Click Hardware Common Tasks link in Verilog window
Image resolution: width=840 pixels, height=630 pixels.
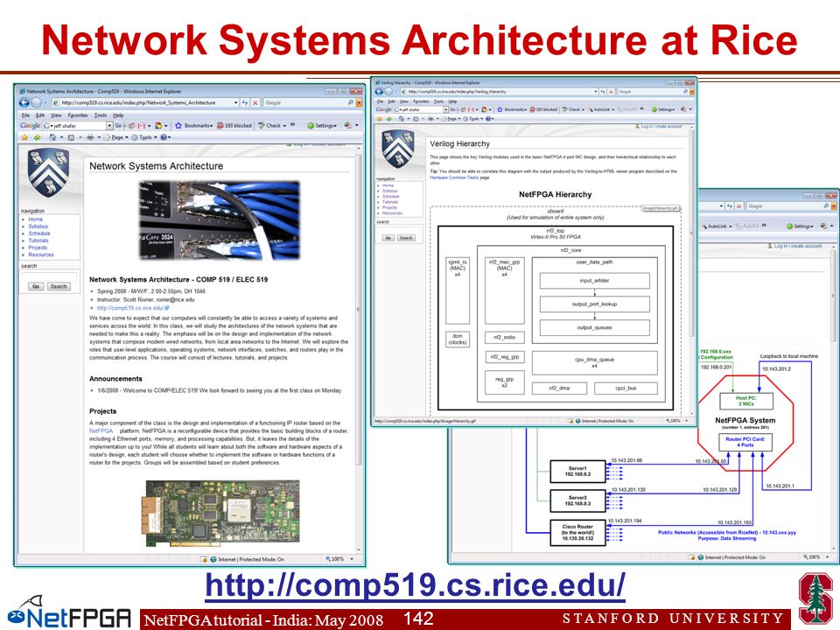click(x=454, y=178)
